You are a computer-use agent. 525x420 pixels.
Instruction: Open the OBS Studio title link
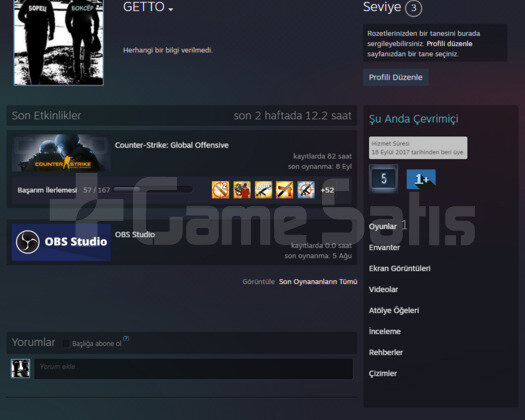[135, 234]
